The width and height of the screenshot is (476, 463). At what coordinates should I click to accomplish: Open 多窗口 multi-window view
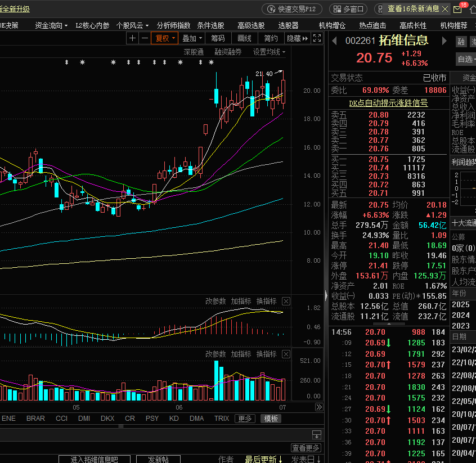(x=348, y=9)
